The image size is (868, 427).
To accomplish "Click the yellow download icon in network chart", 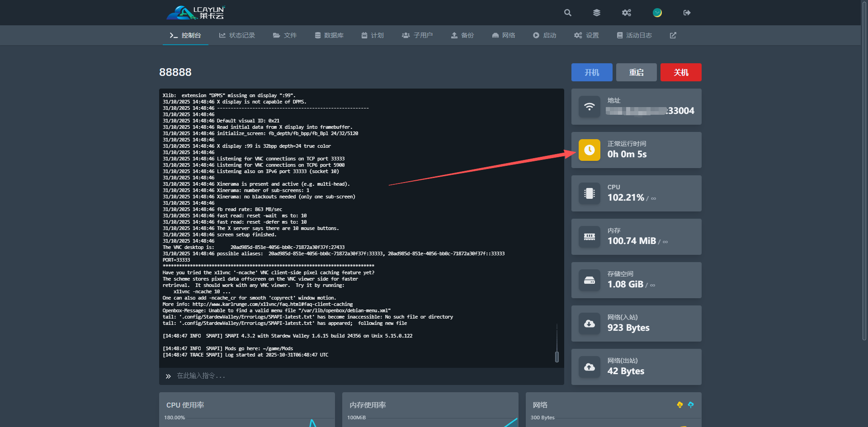I will [679, 405].
